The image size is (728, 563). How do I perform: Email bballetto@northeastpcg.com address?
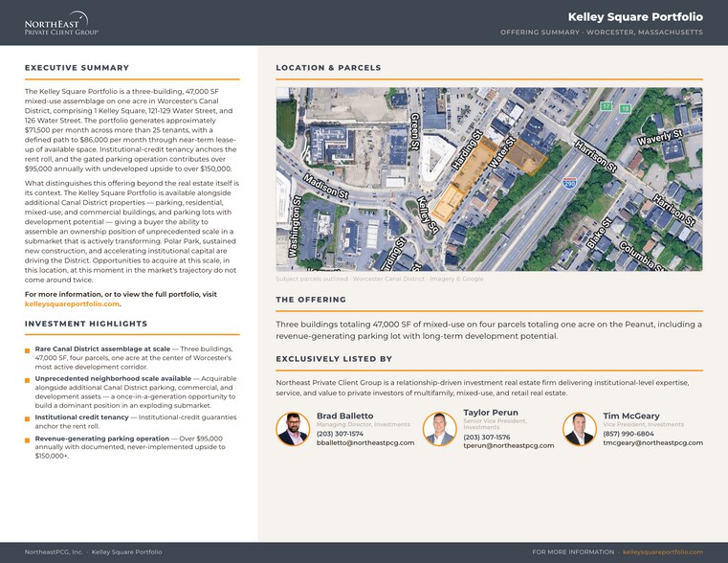365,442
